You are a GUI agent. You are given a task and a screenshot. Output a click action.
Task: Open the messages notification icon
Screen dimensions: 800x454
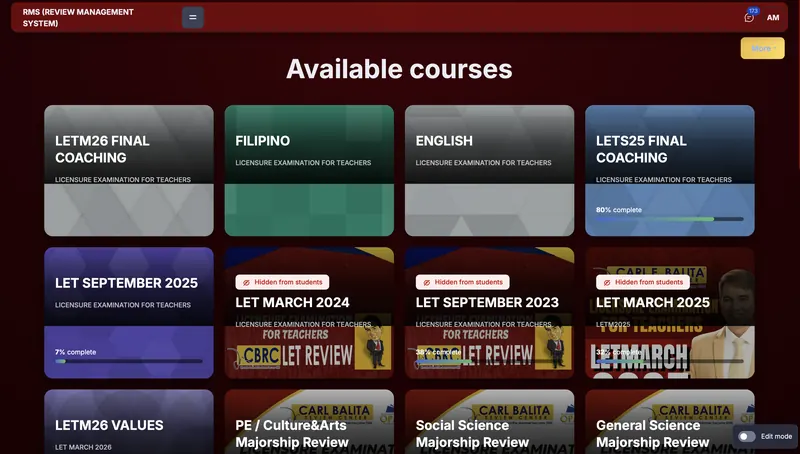(x=749, y=17)
